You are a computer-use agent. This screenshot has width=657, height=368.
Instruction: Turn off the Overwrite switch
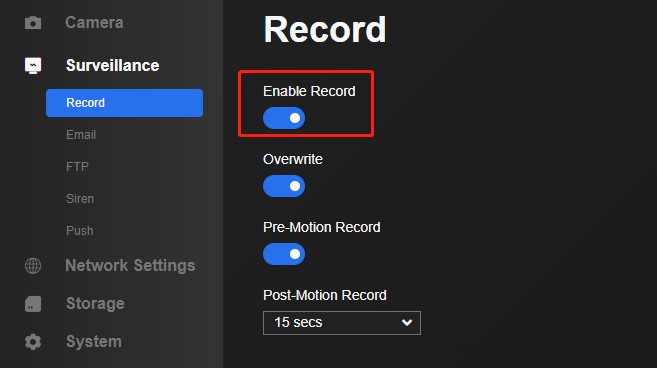pyautogui.click(x=284, y=186)
